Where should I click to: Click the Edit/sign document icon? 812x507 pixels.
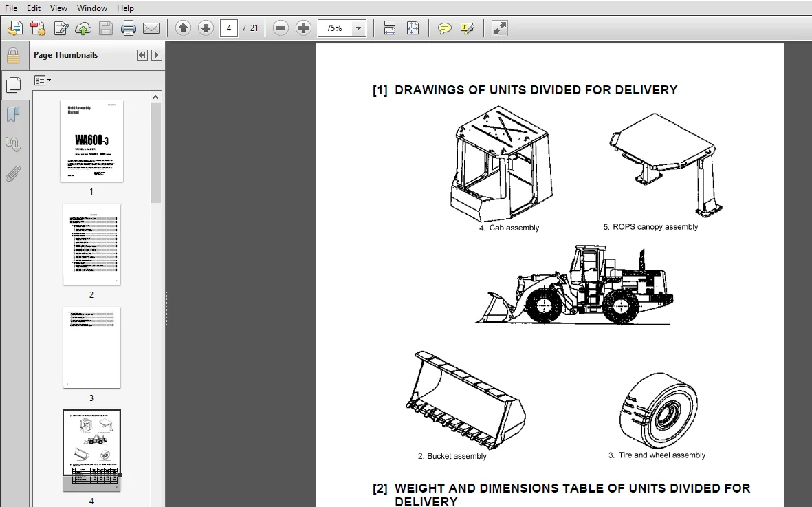click(x=61, y=28)
